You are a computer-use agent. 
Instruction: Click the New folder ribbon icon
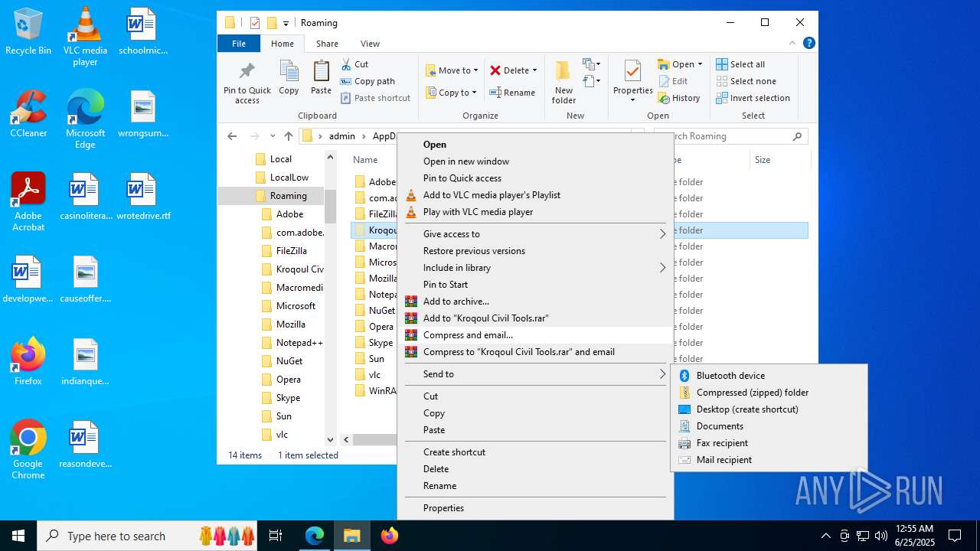[563, 82]
